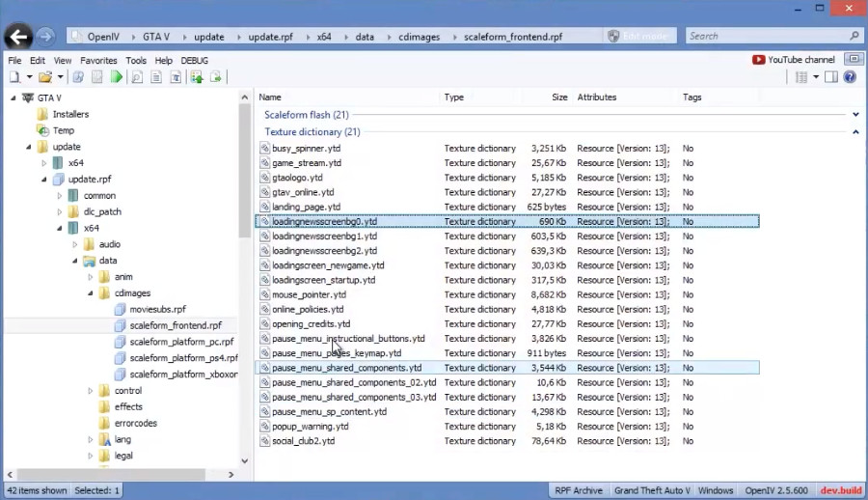Click the T text-page toolbar icon
868x500 pixels.
click(176, 77)
